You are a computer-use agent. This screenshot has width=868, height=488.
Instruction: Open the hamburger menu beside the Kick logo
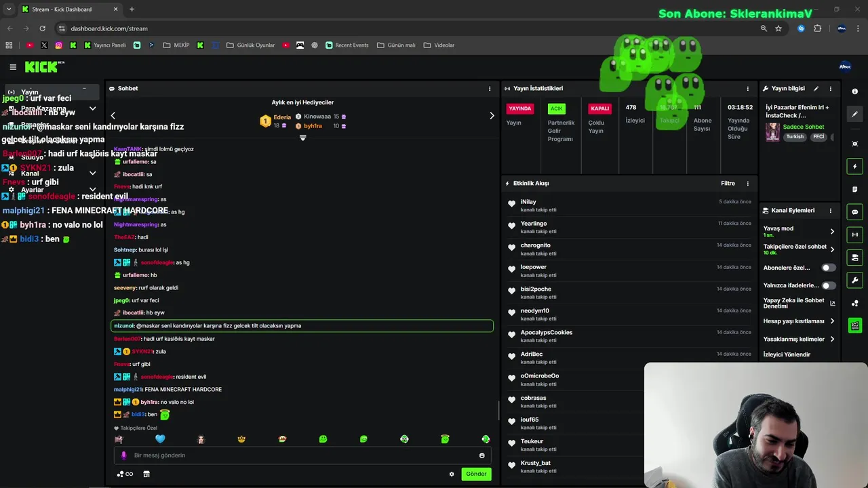coord(13,66)
